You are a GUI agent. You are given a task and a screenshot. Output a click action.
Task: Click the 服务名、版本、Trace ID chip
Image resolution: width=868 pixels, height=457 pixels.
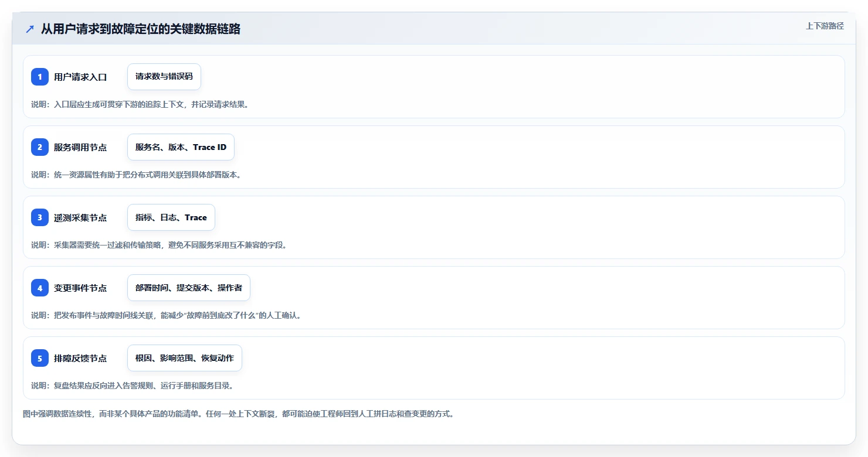click(x=181, y=147)
